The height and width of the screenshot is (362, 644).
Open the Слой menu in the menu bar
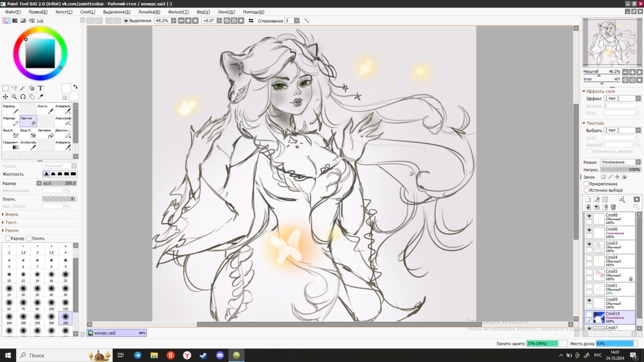click(88, 12)
